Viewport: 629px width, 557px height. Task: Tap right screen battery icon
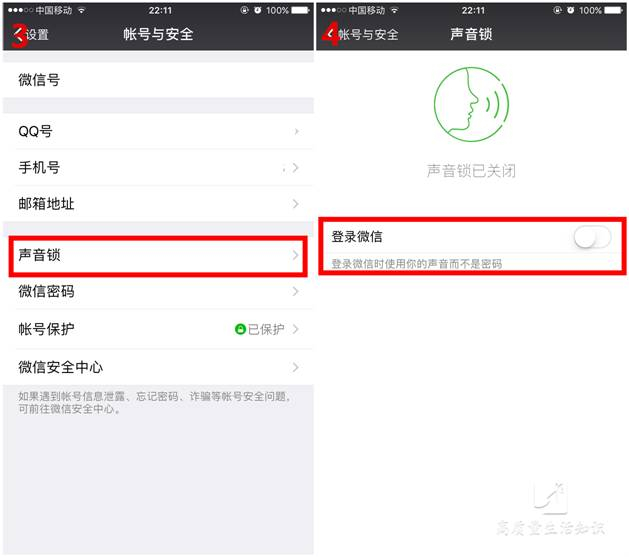click(x=613, y=10)
